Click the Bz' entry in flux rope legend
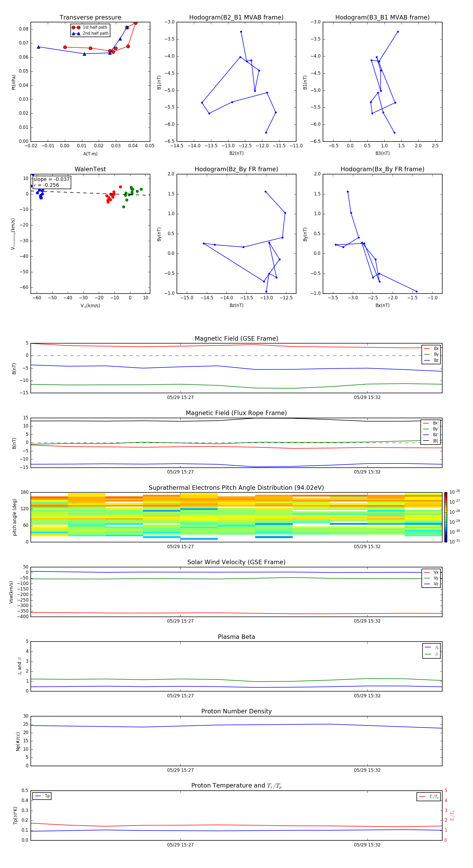 pyautogui.click(x=431, y=435)
